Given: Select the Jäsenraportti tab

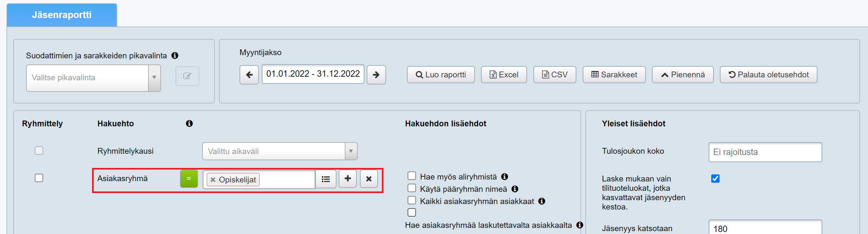Looking at the screenshot, I should point(62,15).
